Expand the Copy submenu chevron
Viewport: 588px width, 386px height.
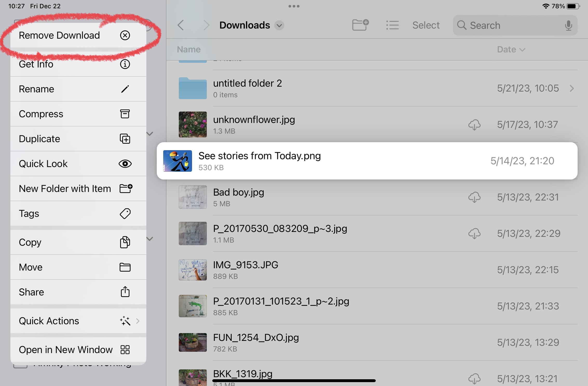click(x=150, y=239)
